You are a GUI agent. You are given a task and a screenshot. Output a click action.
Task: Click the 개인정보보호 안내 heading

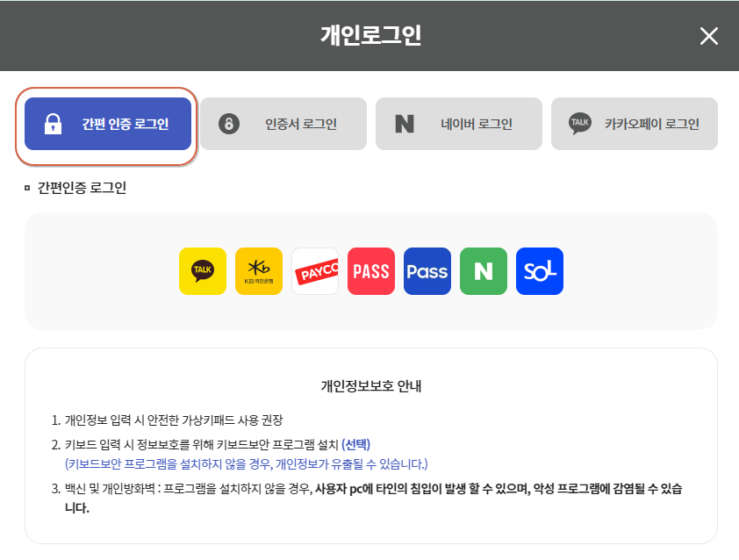point(371,386)
